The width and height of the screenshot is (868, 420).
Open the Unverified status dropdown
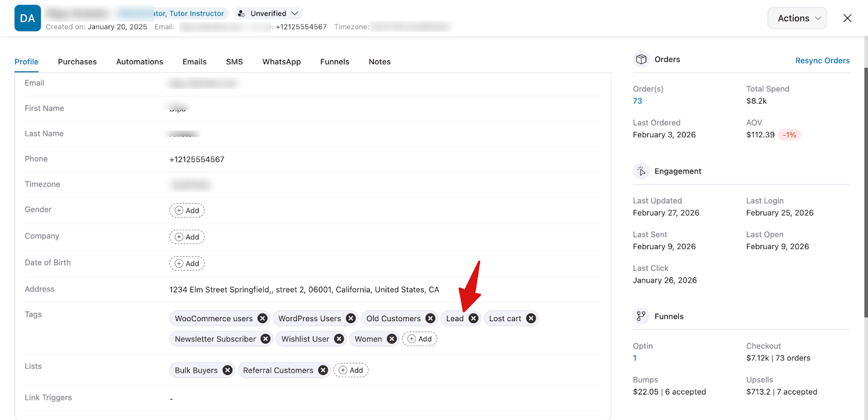269,14
